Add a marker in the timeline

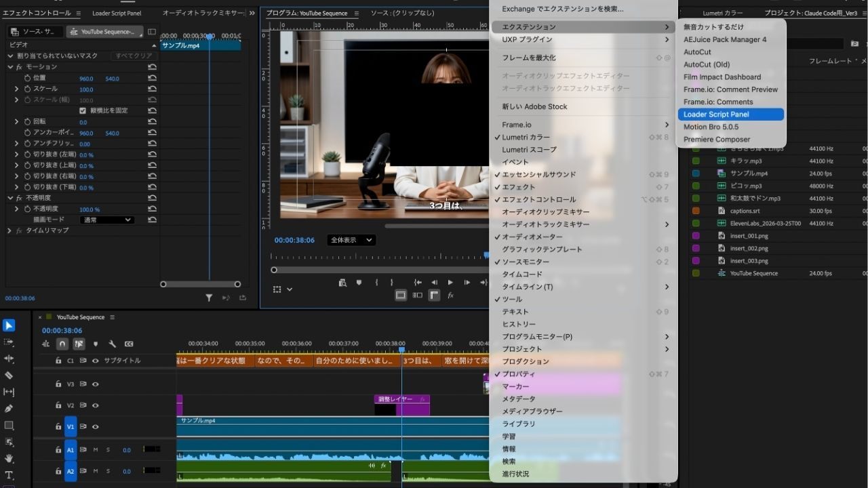click(x=96, y=344)
